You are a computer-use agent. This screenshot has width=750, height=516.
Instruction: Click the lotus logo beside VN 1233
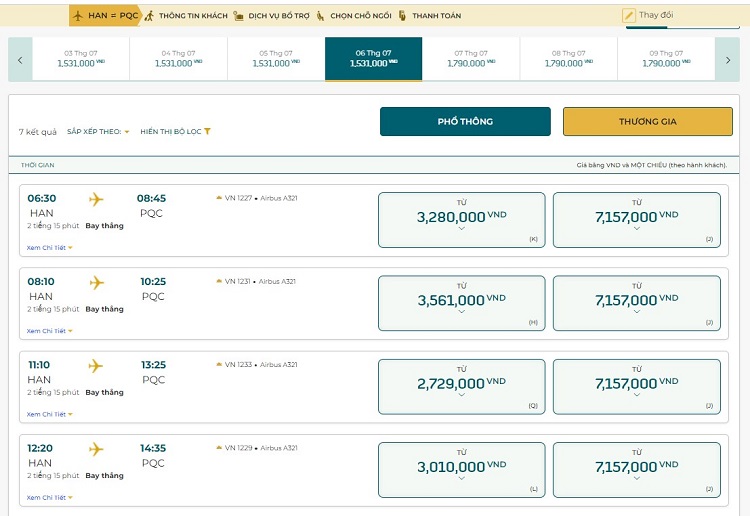(219, 365)
